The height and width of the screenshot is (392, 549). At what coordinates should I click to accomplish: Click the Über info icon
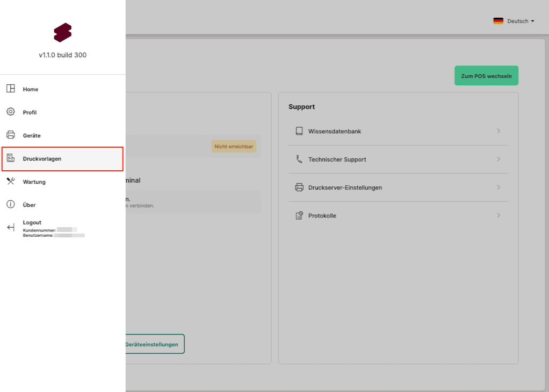[10, 205]
